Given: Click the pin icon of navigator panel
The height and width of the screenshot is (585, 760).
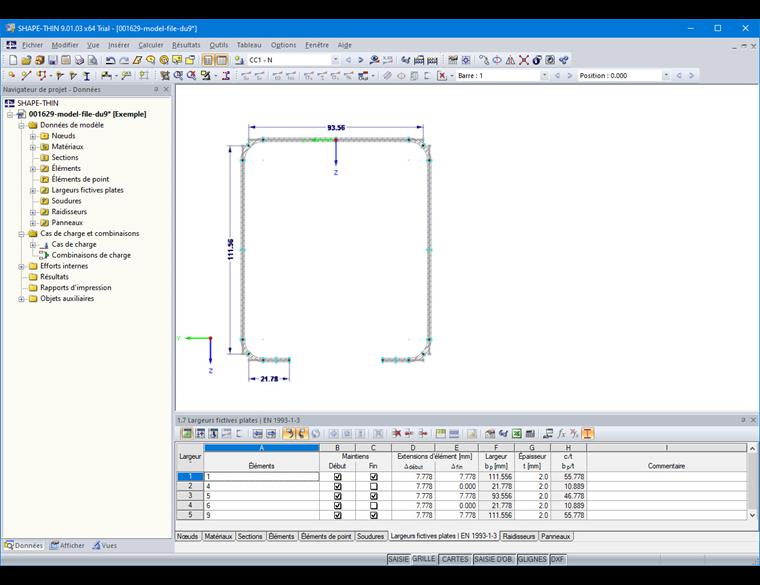Looking at the screenshot, I should (x=156, y=90).
